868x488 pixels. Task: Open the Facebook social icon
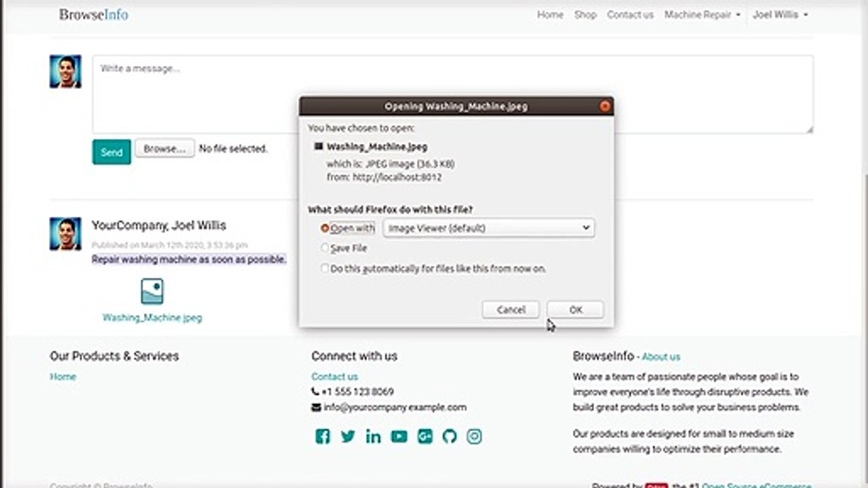[323, 436]
